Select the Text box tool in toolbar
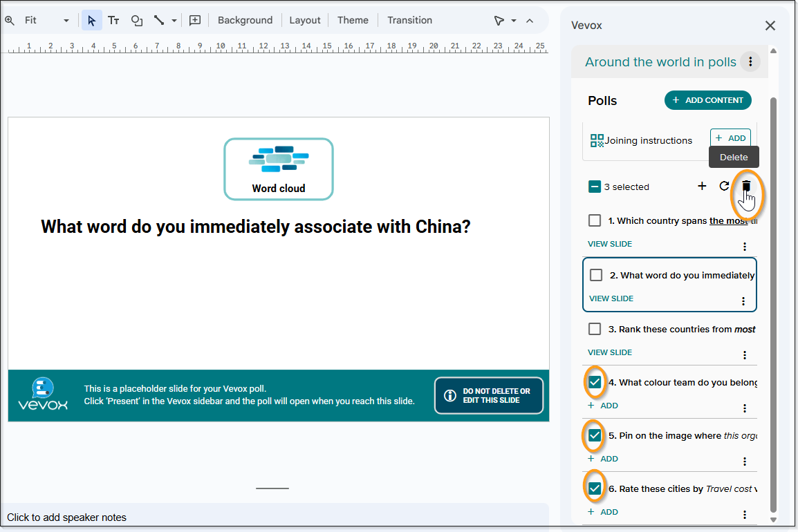 click(x=113, y=21)
